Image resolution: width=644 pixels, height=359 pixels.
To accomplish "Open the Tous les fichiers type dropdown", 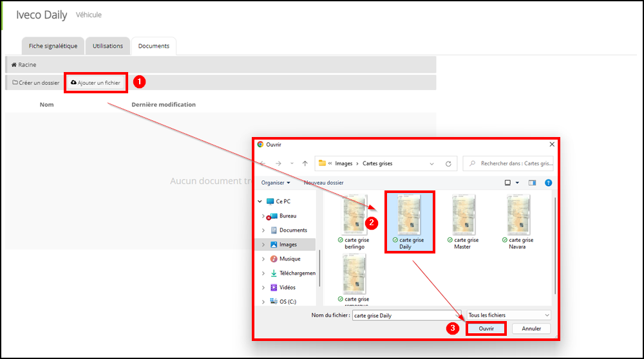I will coord(509,315).
